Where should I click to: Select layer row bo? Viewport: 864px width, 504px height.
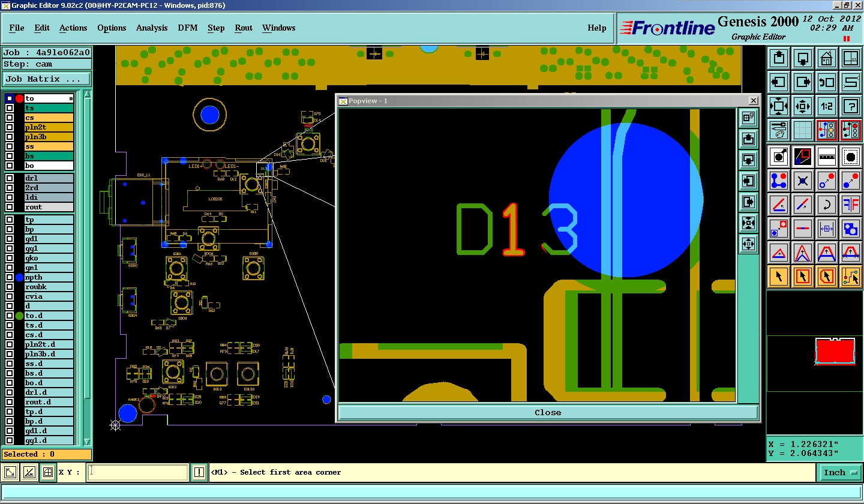click(49, 166)
